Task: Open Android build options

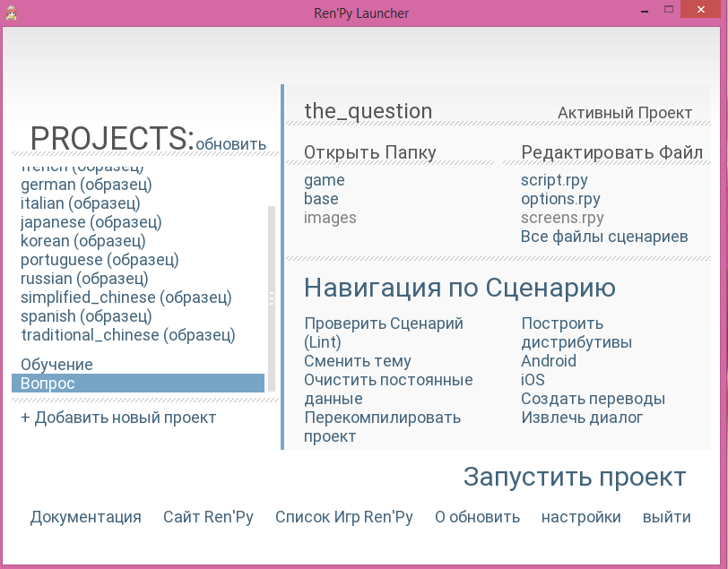Action: click(549, 361)
